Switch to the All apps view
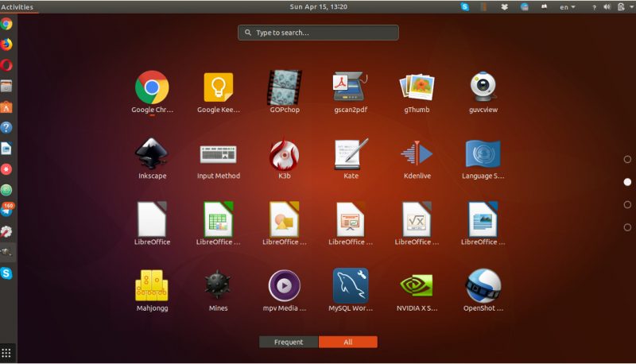The width and height of the screenshot is (636, 364). [x=348, y=342]
